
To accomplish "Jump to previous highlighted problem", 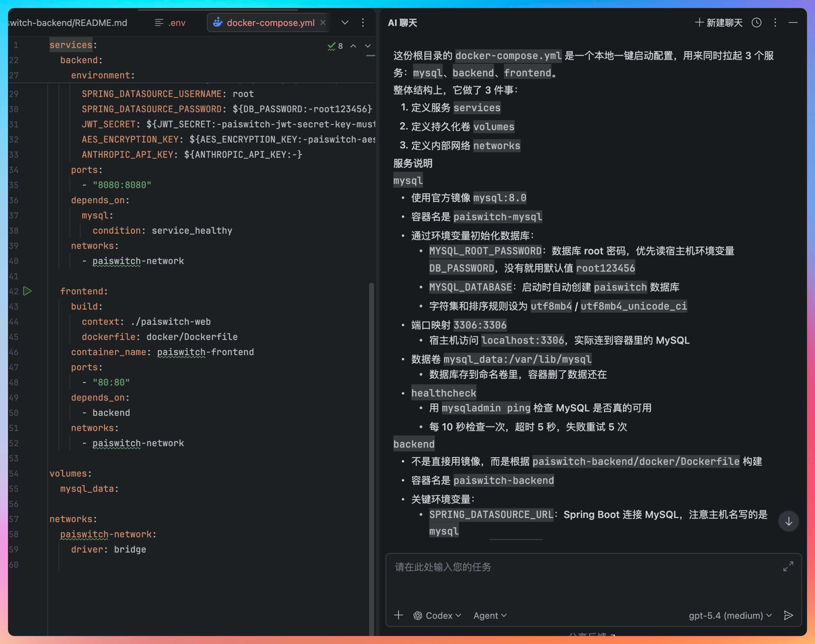I will [353, 46].
